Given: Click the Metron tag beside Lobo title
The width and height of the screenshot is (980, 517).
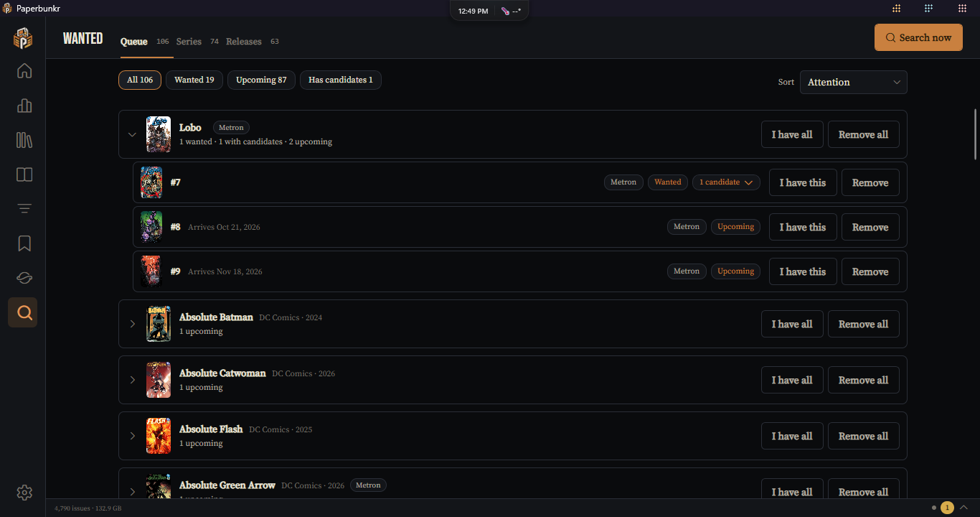Looking at the screenshot, I should (x=231, y=128).
